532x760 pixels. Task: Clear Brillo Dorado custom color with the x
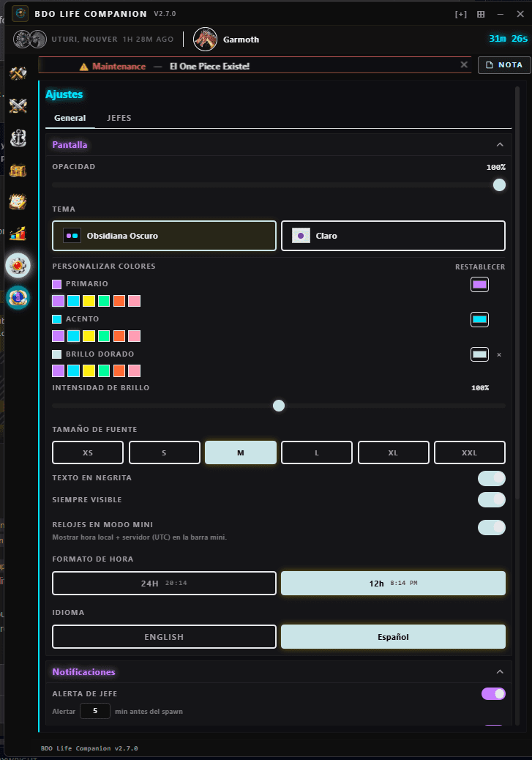tap(498, 355)
